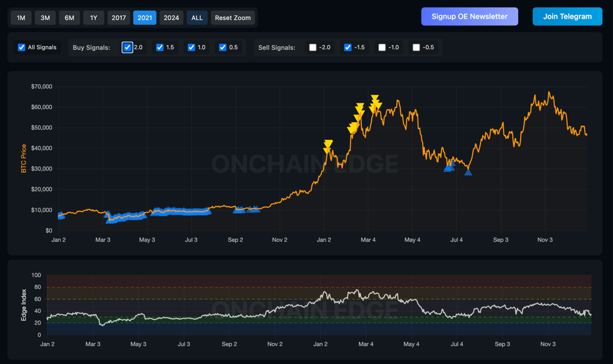Uncheck the 2.0 buy signal
This screenshot has height=364, width=613.
click(127, 47)
